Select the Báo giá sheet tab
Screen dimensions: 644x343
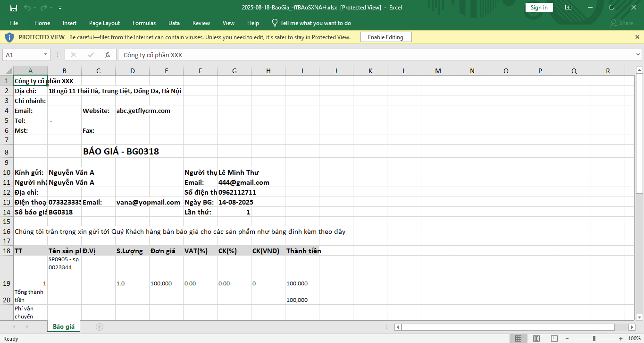(x=64, y=326)
